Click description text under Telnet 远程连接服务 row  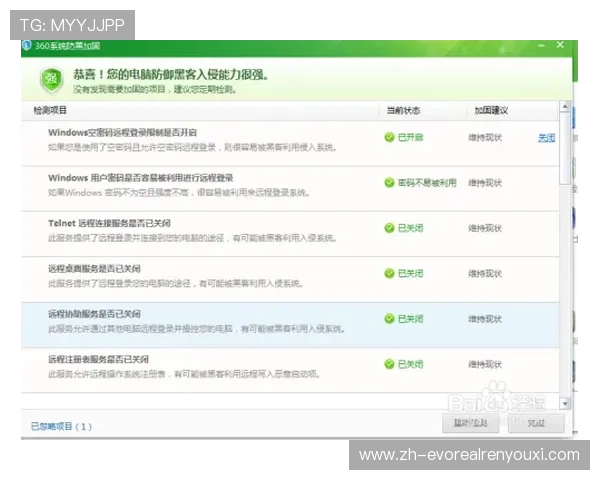192,238
